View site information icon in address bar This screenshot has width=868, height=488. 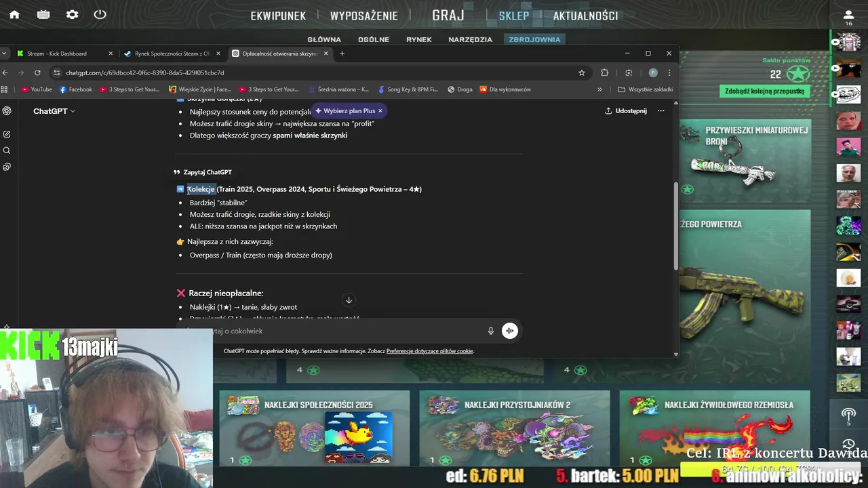[57, 73]
